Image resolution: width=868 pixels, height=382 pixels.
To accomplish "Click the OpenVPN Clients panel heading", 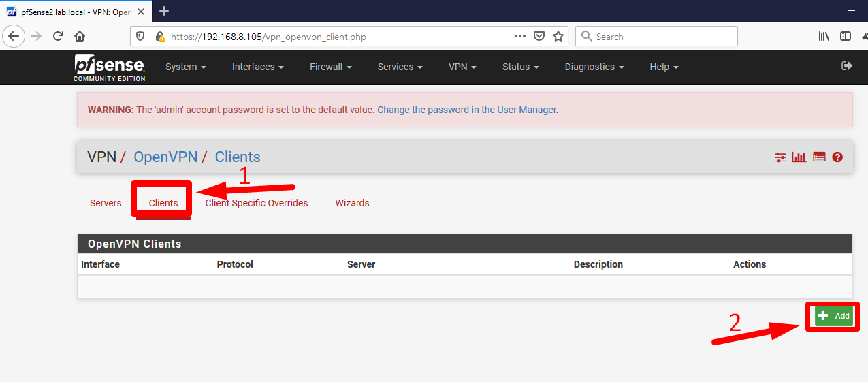I will 465,244.
